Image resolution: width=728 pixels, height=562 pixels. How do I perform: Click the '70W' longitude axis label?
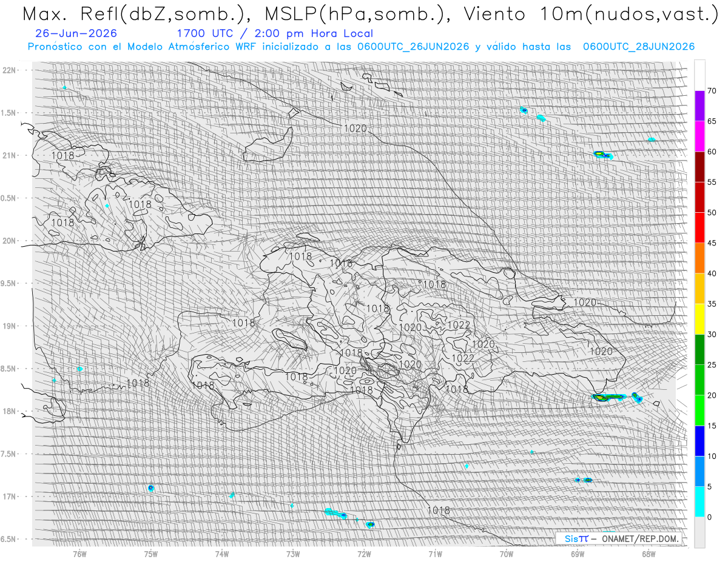pos(507,553)
